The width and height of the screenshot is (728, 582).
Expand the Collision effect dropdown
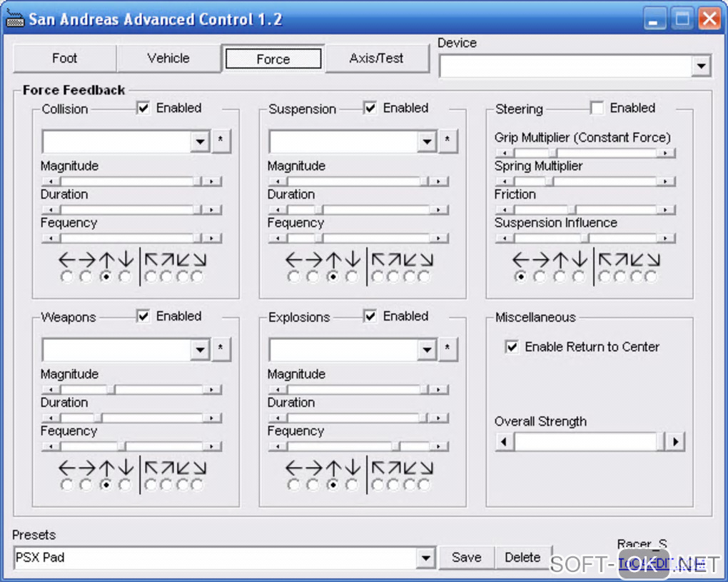tap(200, 141)
